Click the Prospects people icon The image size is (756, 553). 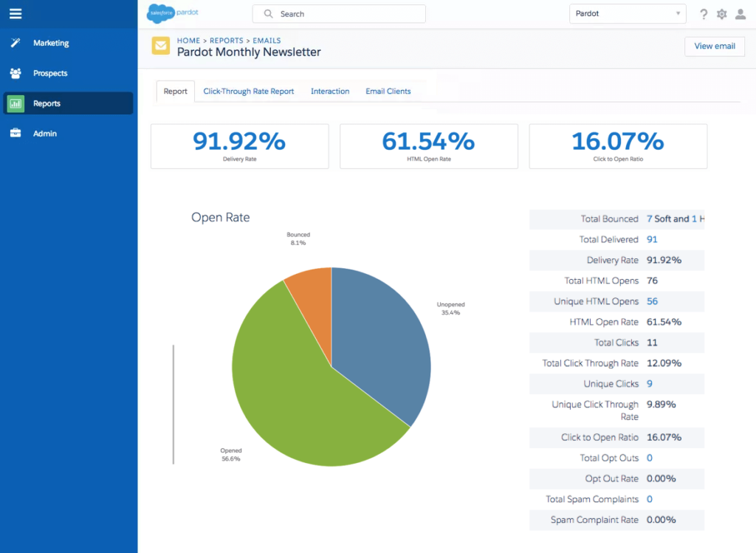(x=16, y=73)
